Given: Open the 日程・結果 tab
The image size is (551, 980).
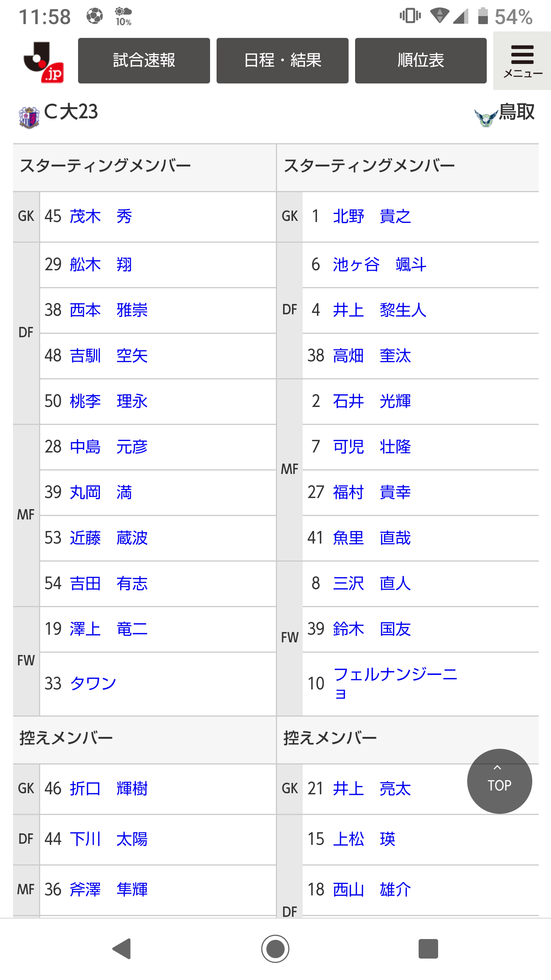Looking at the screenshot, I should (282, 60).
